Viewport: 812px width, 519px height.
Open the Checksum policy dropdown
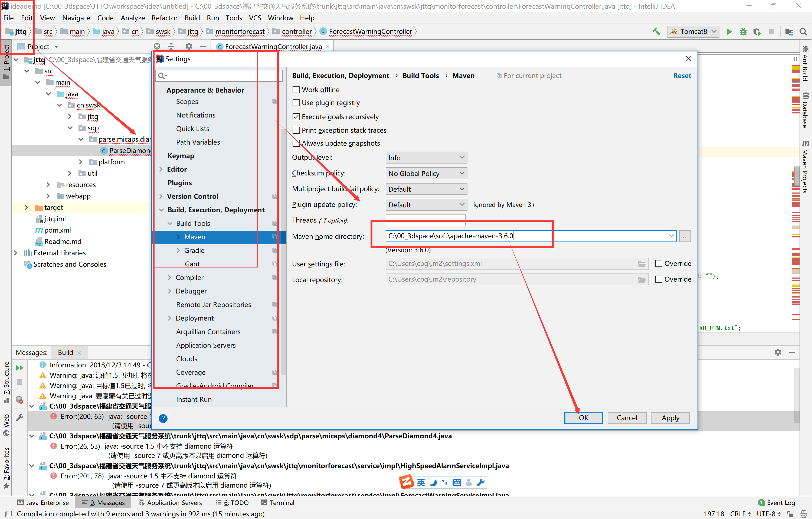(426, 173)
